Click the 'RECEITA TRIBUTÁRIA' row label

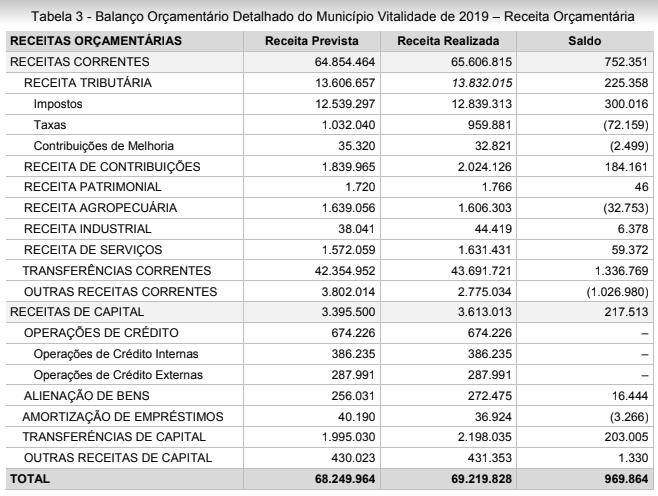[x=88, y=83]
